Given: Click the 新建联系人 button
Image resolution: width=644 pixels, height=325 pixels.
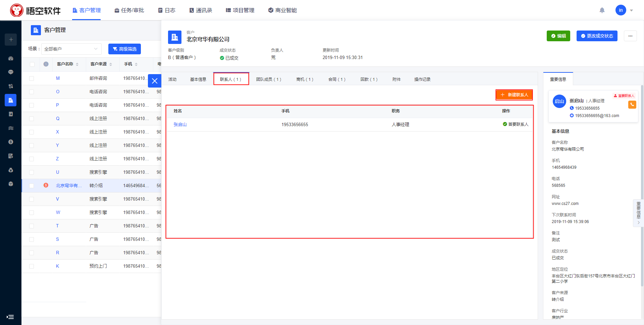Looking at the screenshot, I should click(514, 95).
